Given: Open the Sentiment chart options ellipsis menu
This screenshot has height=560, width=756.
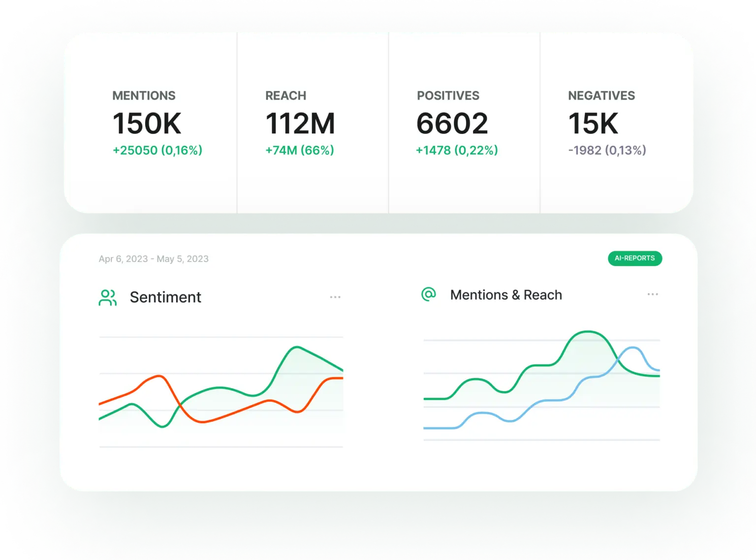Looking at the screenshot, I should [335, 296].
